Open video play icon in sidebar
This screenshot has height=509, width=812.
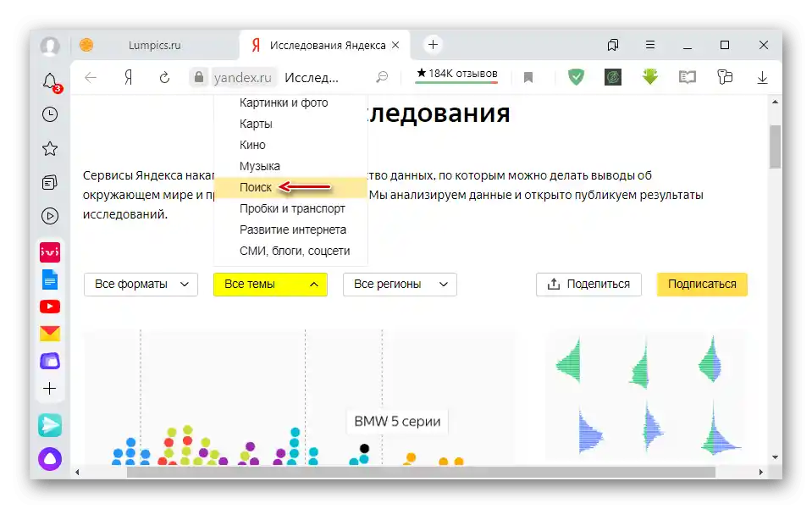[50, 216]
